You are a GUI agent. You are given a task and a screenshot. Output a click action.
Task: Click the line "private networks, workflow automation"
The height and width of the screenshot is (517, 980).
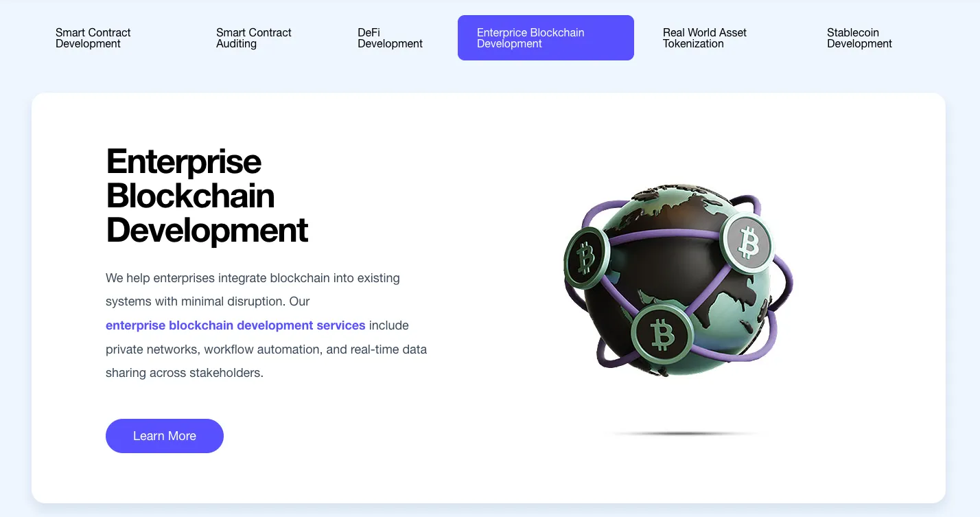coord(266,349)
